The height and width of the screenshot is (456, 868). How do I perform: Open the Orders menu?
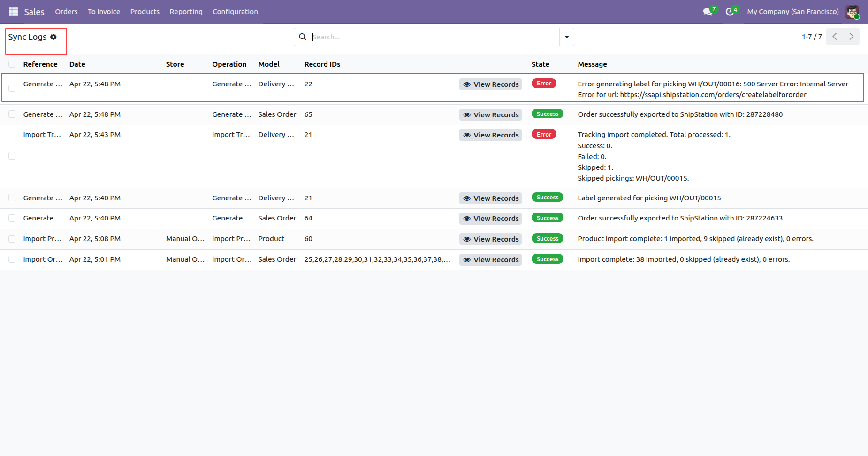click(x=66, y=12)
